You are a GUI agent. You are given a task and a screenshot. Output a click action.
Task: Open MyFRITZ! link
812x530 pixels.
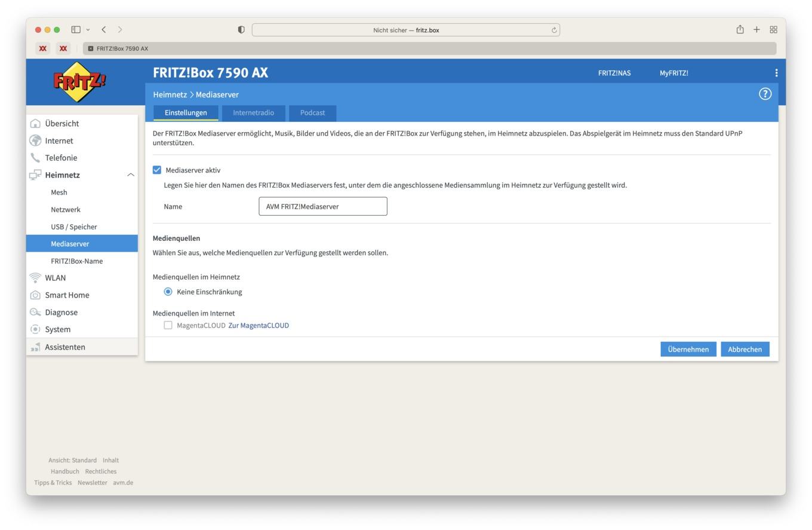pyautogui.click(x=673, y=73)
